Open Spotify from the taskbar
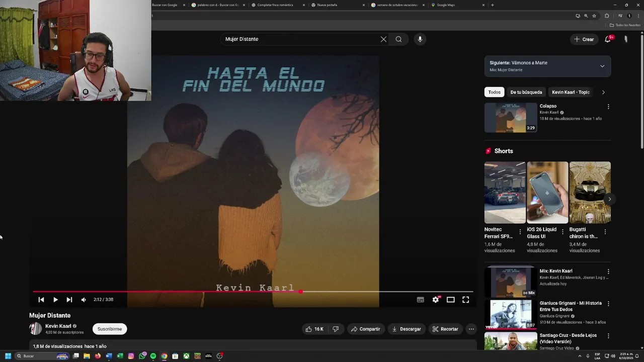644x362 pixels. point(153,356)
